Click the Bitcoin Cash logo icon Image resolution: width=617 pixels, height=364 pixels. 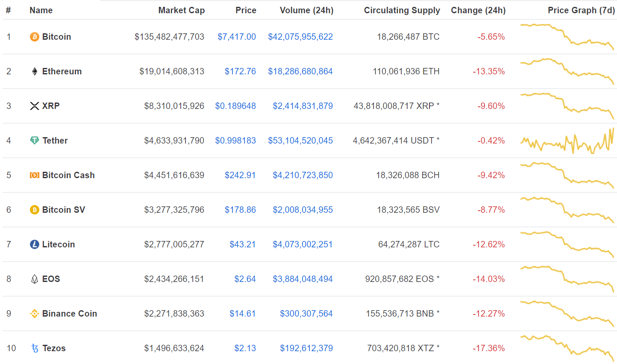coord(35,175)
